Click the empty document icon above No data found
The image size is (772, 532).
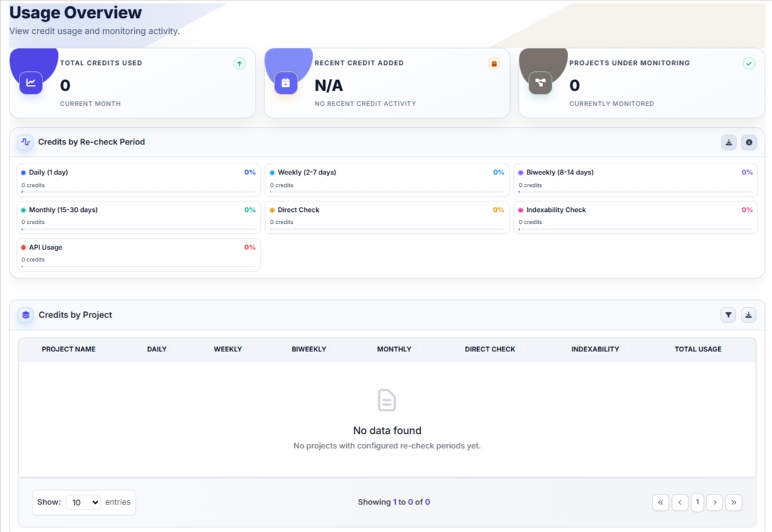[x=387, y=400]
